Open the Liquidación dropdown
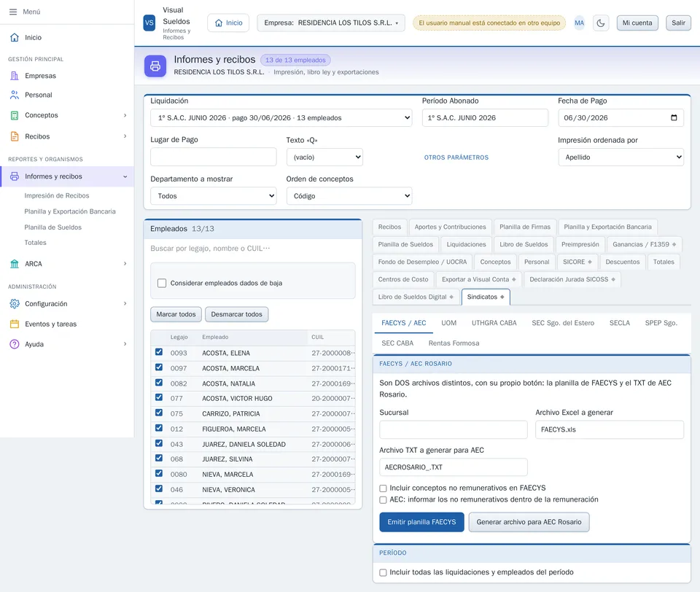This screenshot has width=700, height=592. [x=281, y=118]
